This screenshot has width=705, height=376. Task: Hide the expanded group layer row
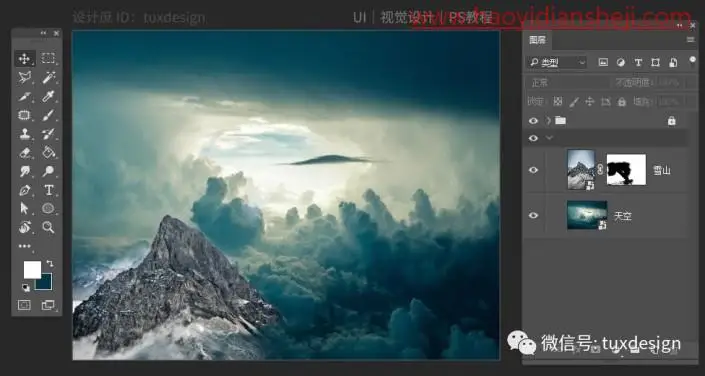(533, 138)
